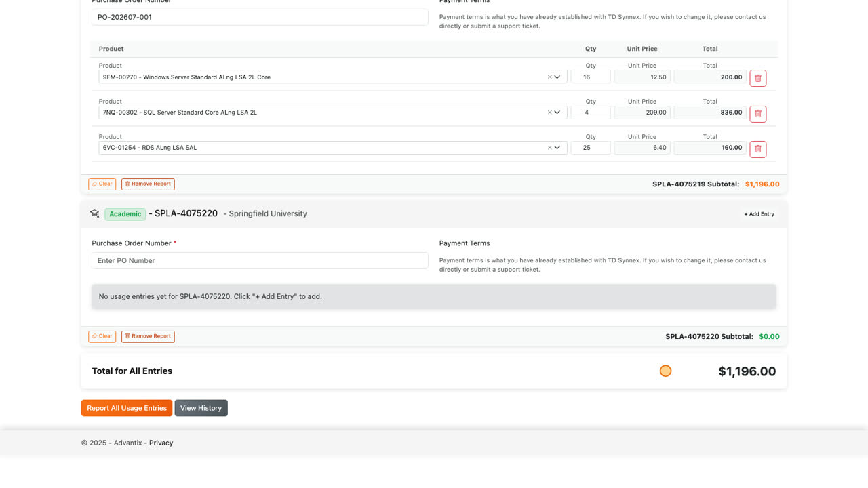Click the orange status circle near total
The image size is (868, 488).
(x=665, y=371)
